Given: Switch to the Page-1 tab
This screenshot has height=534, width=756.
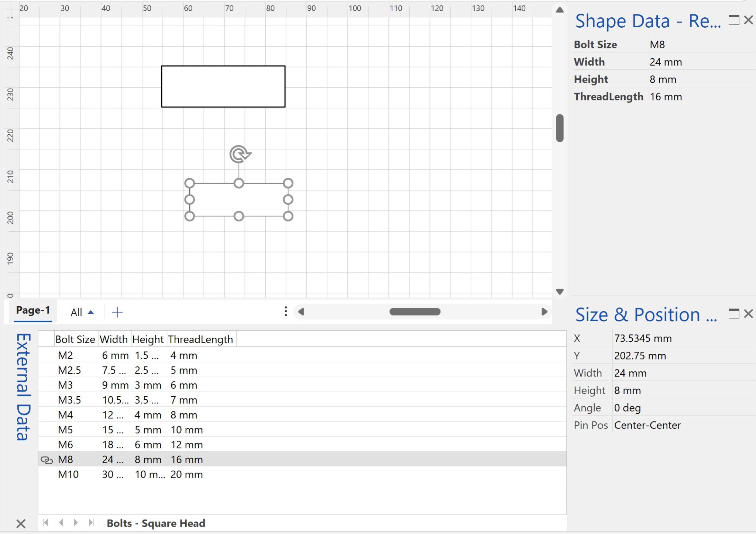Looking at the screenshot, I should point(33,310).
